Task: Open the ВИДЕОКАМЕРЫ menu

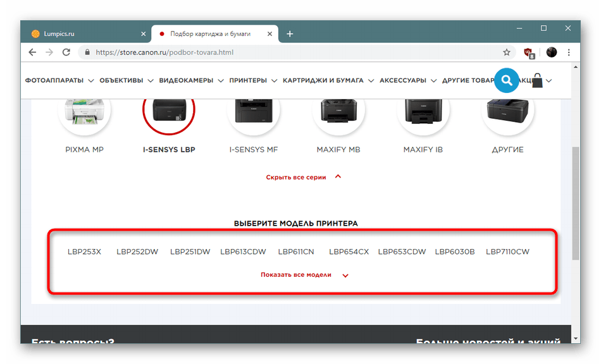Action: pyautogui.click(x=186, y=80)
